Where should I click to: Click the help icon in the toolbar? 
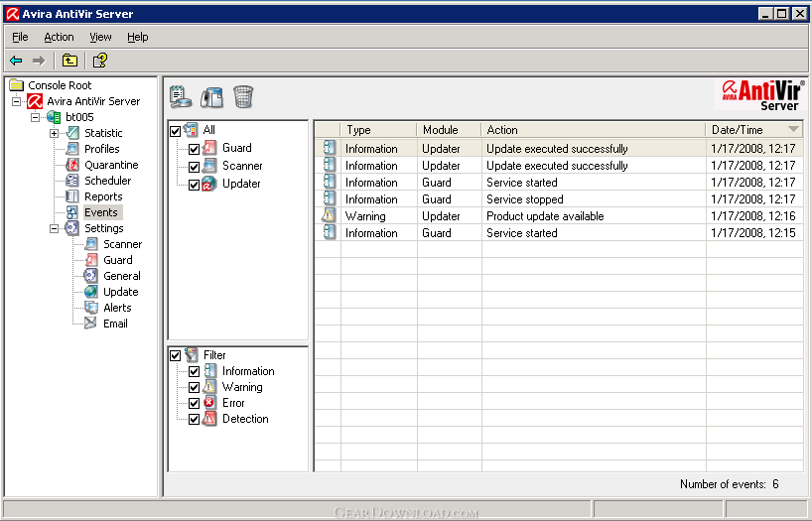pos(100,61)
